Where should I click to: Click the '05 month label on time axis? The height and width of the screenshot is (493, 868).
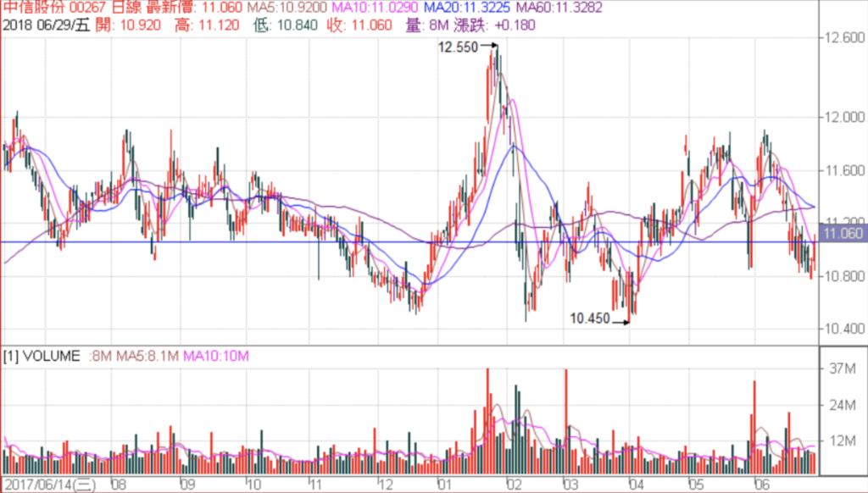(x=696, y=485)
